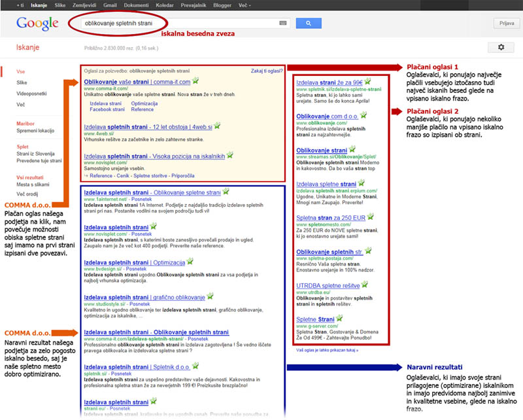Open Prevajalnik in the top bar

pos(194,5)
